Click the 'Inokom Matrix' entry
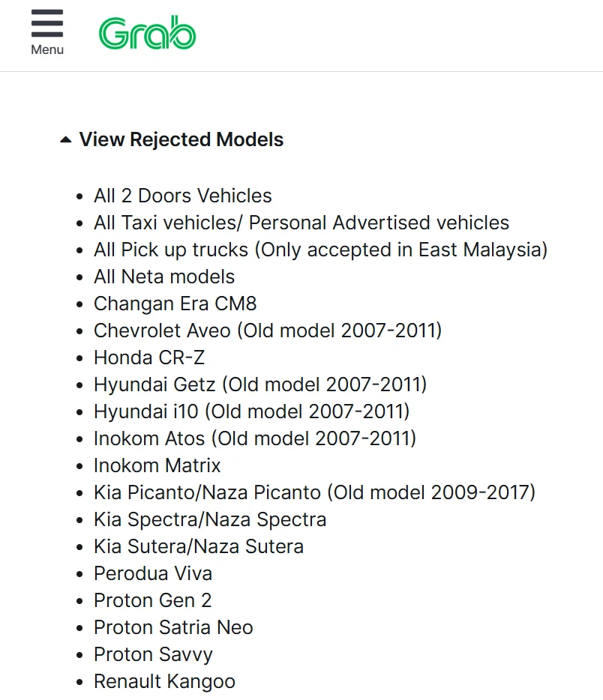Screen dimensions: 603x700 click(157, 466)
